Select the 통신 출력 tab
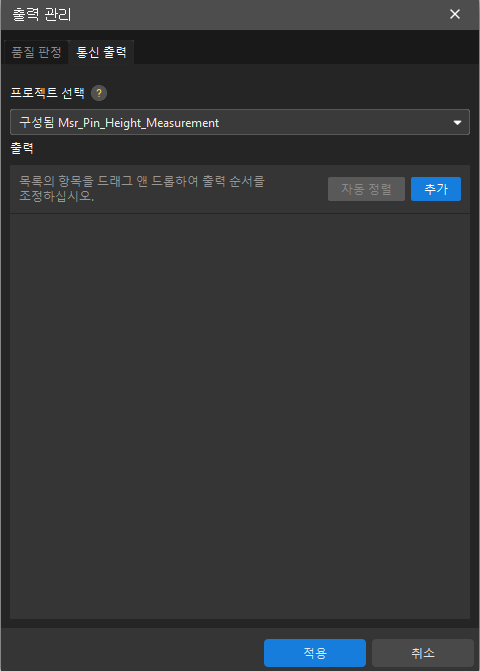The height and width of the screenshot is (671, 480). [x=101, y=52]
